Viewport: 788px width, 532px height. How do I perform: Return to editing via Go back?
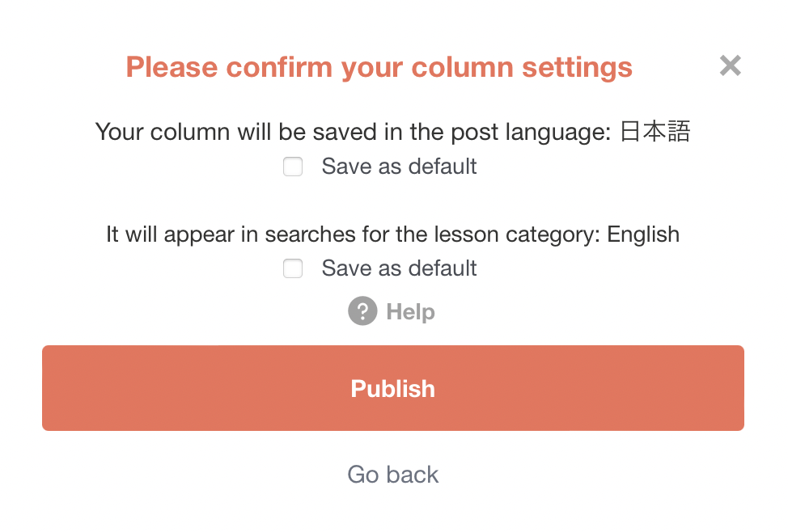click(x=393, y=475)
